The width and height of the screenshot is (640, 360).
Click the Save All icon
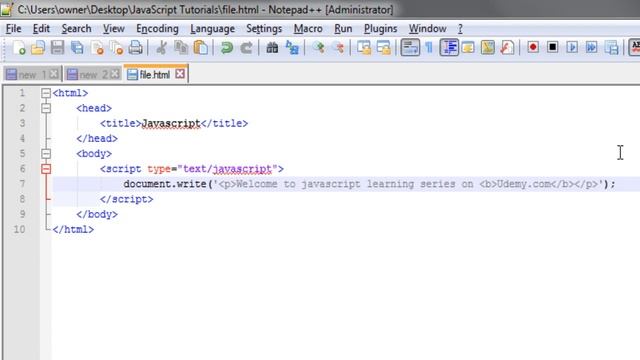pyautogui.click(x=77, y=48)
